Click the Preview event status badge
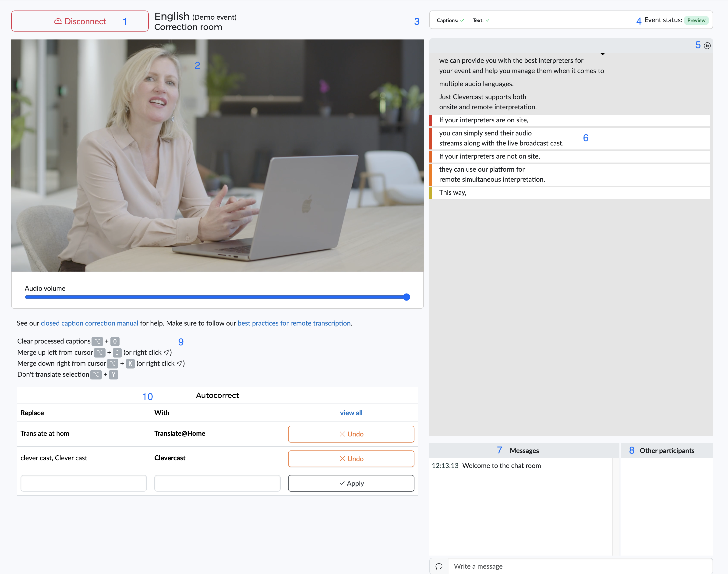 pyautogui.click(x=696, y=21)
